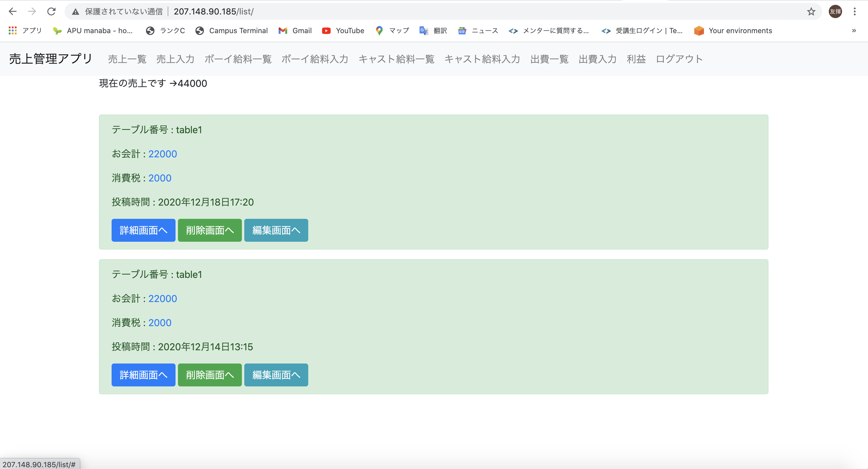Open the YouTube bookmark
This screenshot has height=469, width=868.
[343, 31]
